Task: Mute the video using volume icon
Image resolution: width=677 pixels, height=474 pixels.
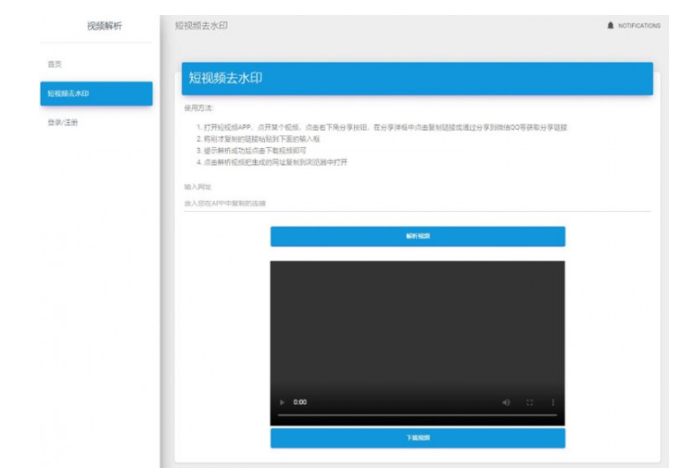Action: pos(506,402)
